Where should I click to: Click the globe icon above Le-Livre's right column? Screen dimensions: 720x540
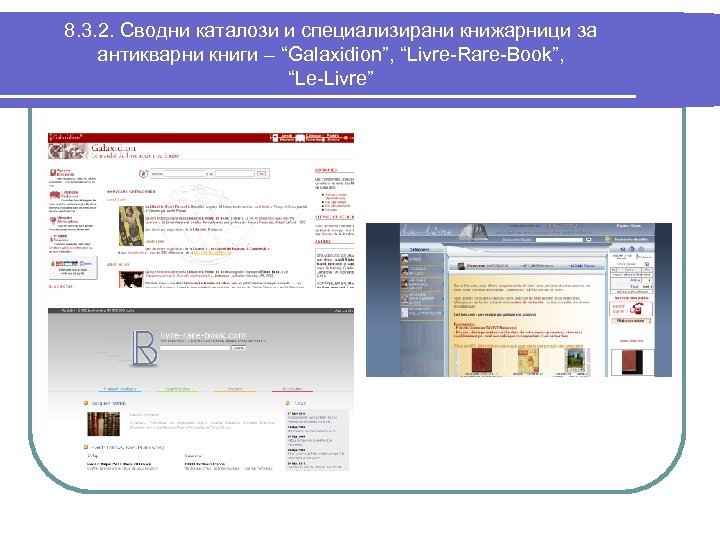click(x=632, y=249)
